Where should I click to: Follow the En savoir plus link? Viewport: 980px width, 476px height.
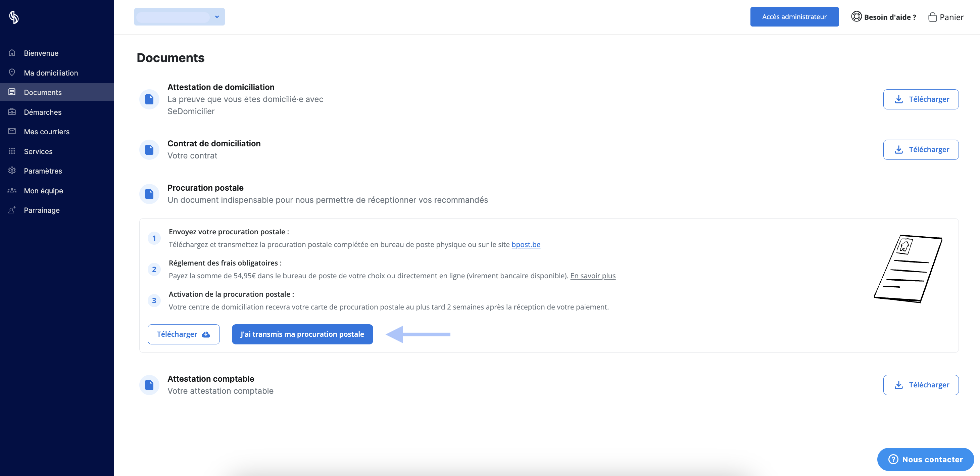click(593, 276)
